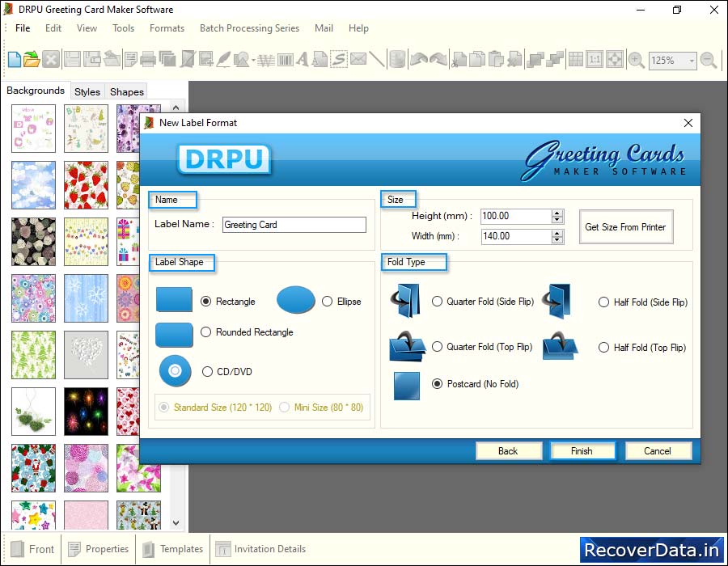
Task: Open the Edit menu
Action: click(x=53, y=28)
